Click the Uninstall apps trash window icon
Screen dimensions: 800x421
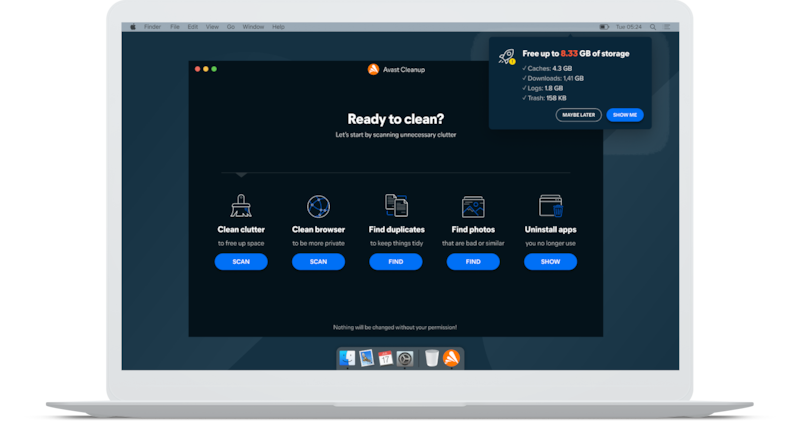pyautogui.click(x=551, y=206)
